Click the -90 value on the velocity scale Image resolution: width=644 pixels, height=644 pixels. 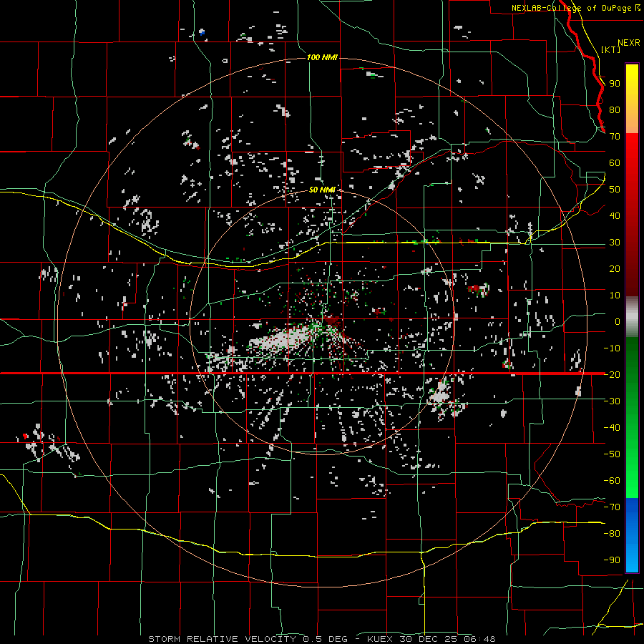(612, 560)
